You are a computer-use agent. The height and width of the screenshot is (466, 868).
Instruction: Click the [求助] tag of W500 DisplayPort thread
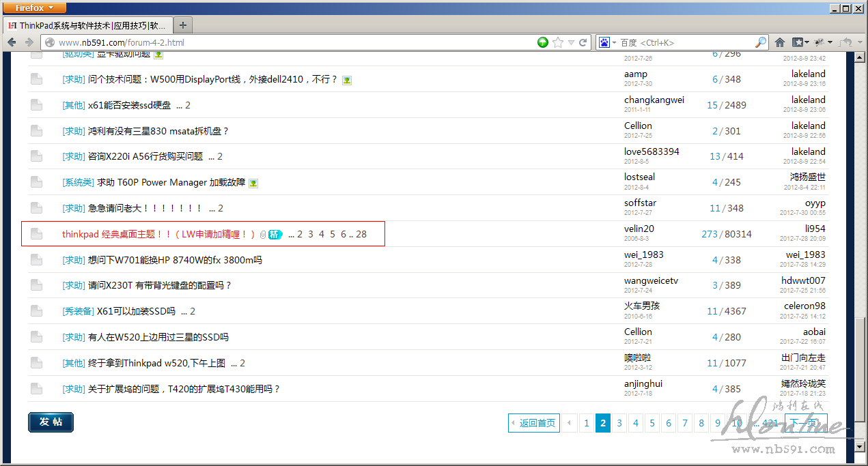[74, 80]
